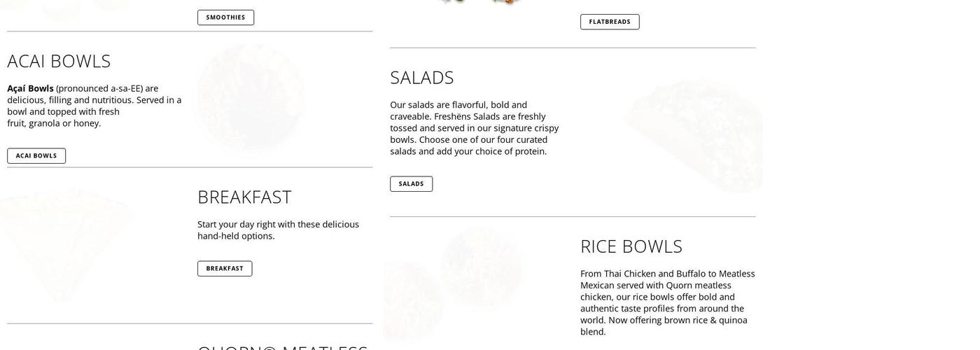The height and width of the screenshot is (350, 980).
Task: Click the Quorn Meatless heading at bottom
Action: coord(282,346)
